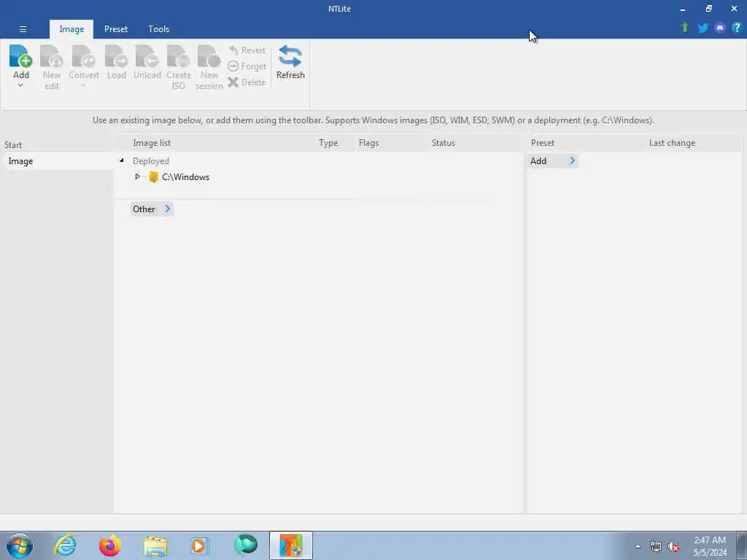
Task: Click the Status column header
Action: 444,143
